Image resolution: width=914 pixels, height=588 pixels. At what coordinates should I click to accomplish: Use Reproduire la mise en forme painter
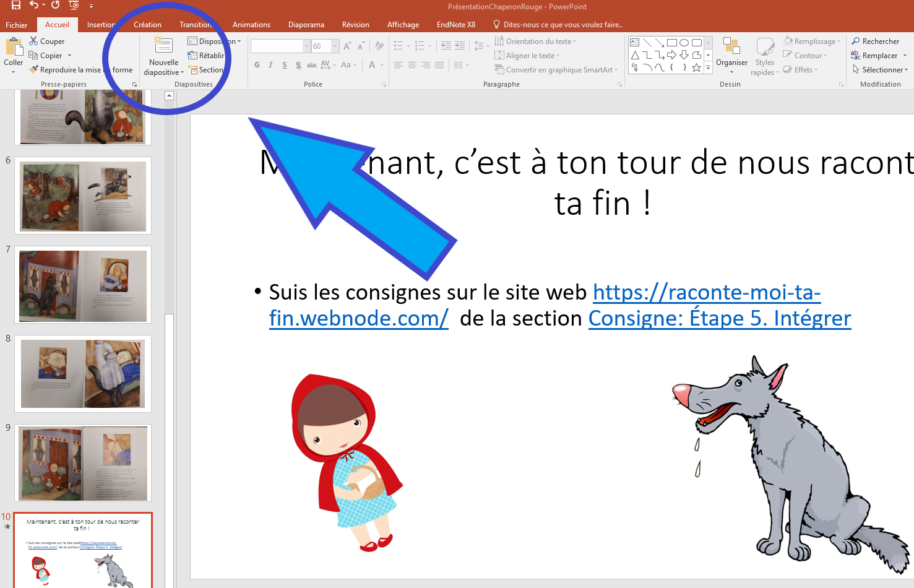(81, 70)
